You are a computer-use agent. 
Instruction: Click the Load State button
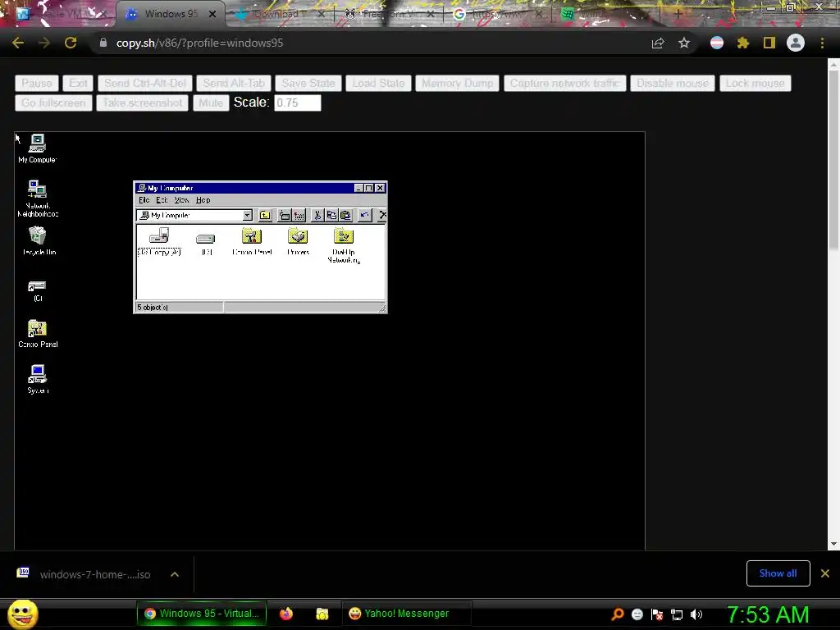click(379, 83)
